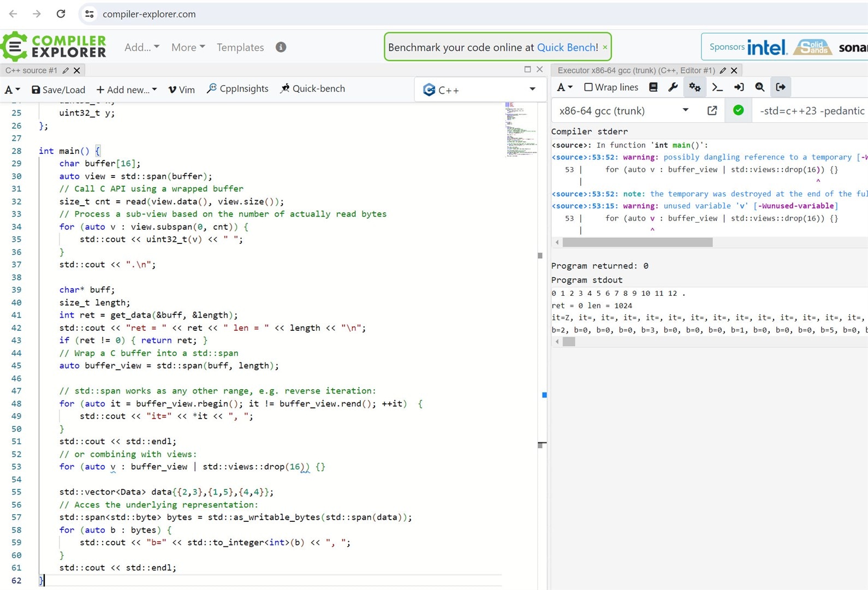Image resolution: width=868 pixels, height=590 pixels.
Task: Click the stderr source:53:52 warning link
Action: (x=585, y=157)
